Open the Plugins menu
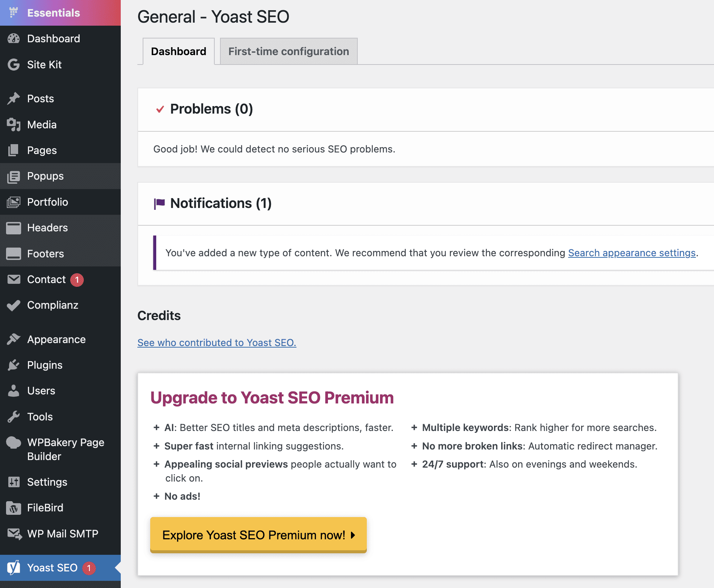Screen dimensions: 714x588 (60, 365)
